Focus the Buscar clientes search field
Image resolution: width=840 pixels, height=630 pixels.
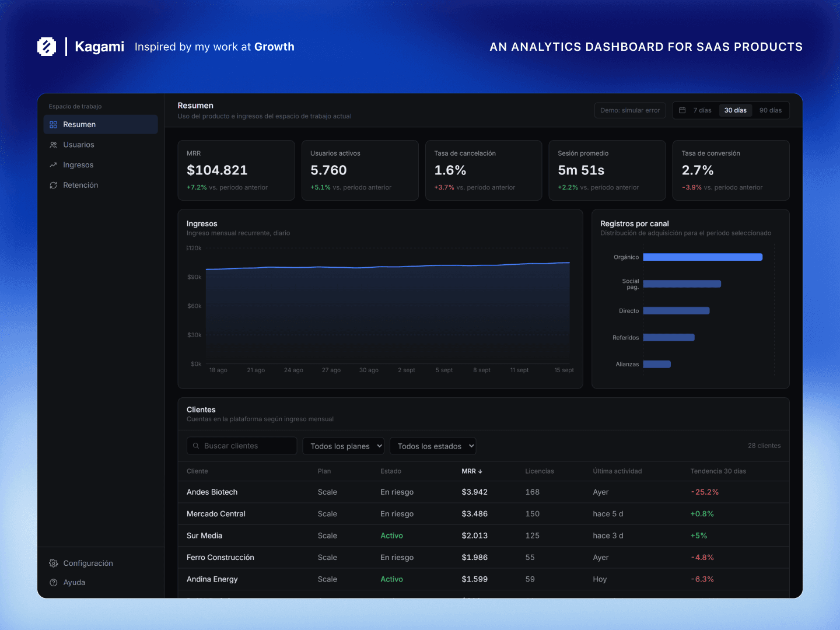(x=242, y=446)
